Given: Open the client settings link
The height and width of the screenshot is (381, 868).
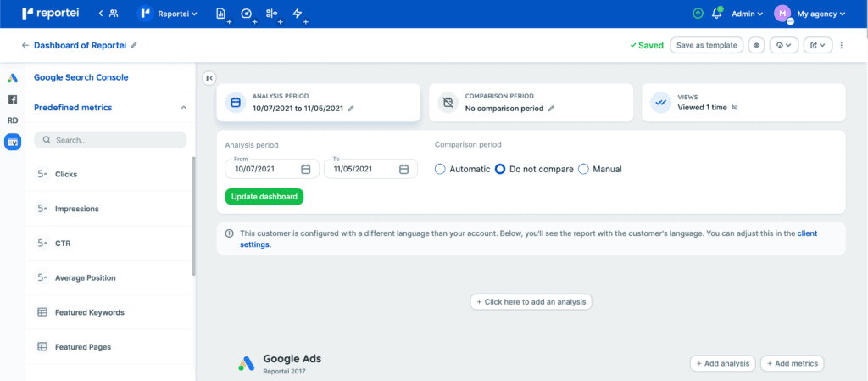Looking at the screenshot, I should pyautogui.click(x=529, y=238).
